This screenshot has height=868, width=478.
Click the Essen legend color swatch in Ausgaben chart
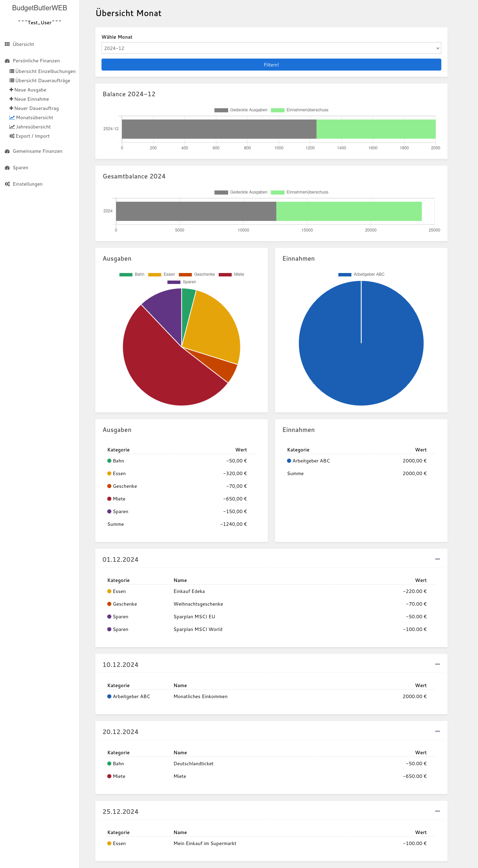click(x=155, y=274)
